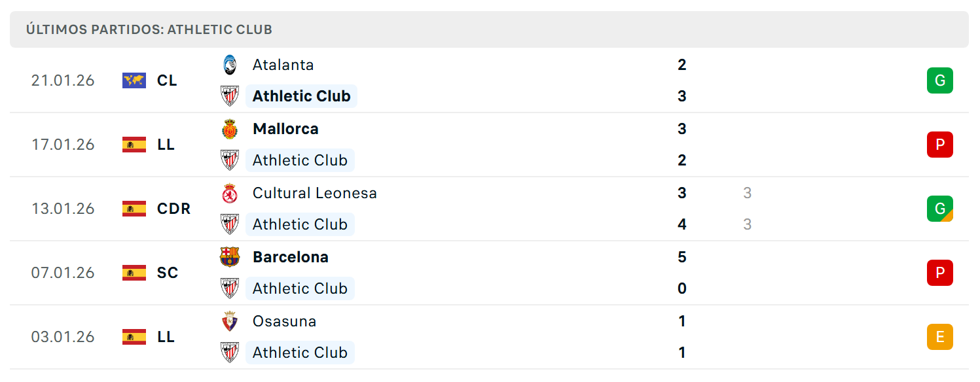This screenshot has width=980, height=382.
Task: Open the 17.01.26 match date row
Action: 490,145
